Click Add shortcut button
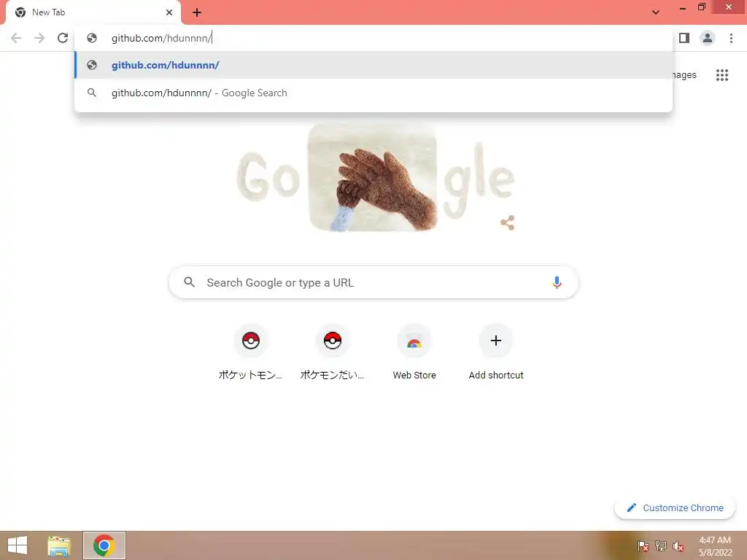The height and width of the screenshot is (560, 747). pos(496,354)
